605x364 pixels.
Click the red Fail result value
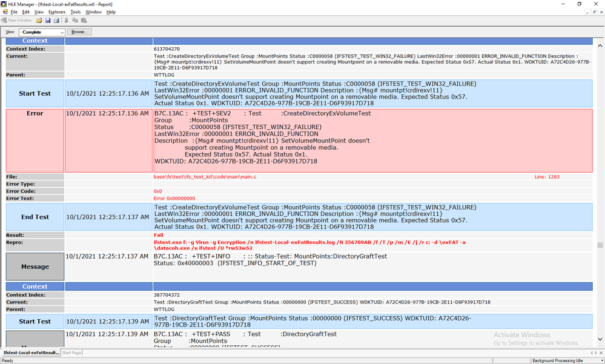pyautogui.click(x=159, y=235)
